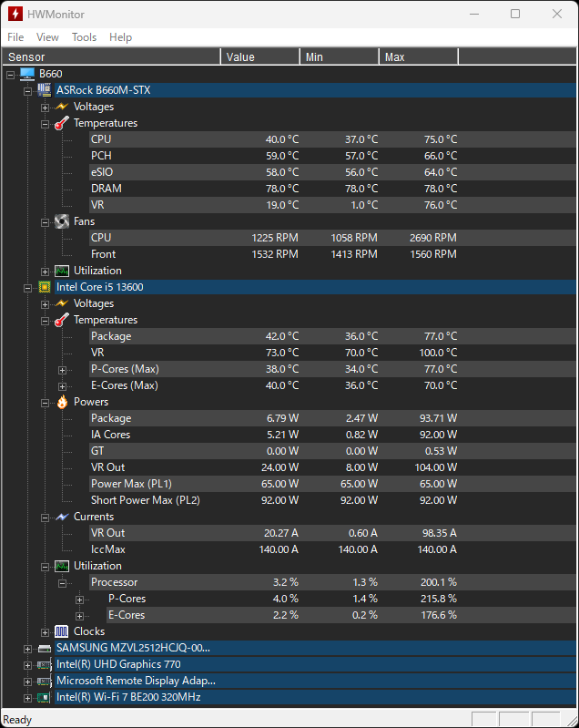Select the IccMax current row
The height and width of the screenshot is (728, 579).
[332, 549]
